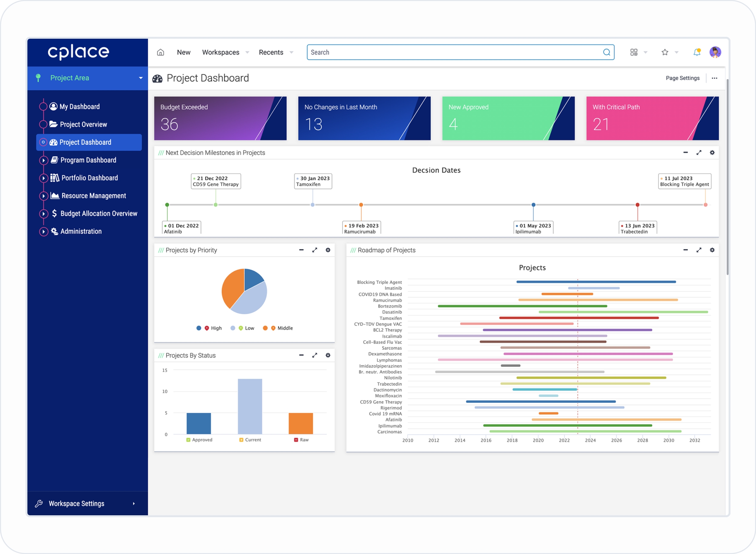This screenshot has height=554, width=756.
Task: Minimize the Next Decision Milestones widget
Action: click(685, 153)
